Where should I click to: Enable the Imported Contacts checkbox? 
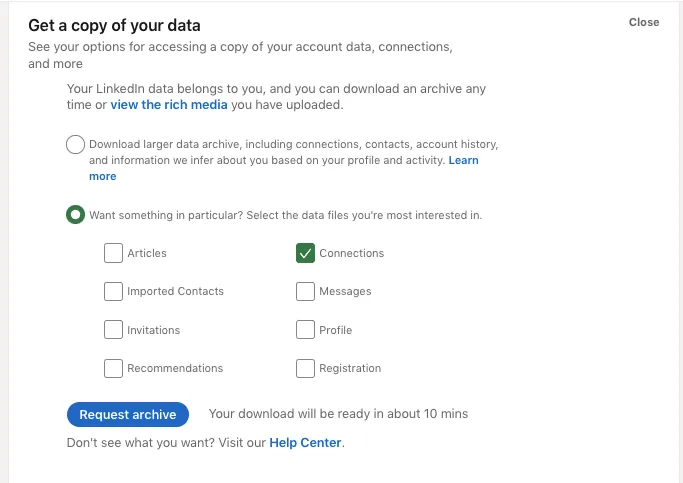(x=113, y=291)
